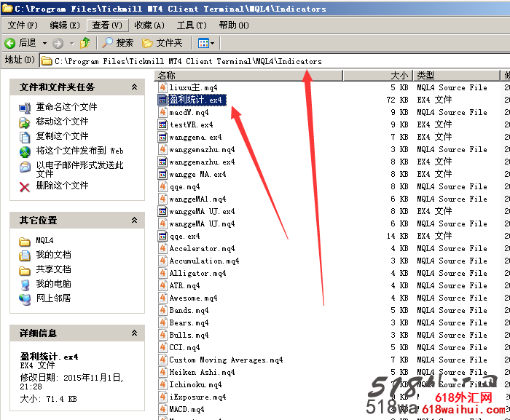This screenshot has width=510, height=420.
Task: Open 我的电脑 from other places
Action: (x=53, y=284)
